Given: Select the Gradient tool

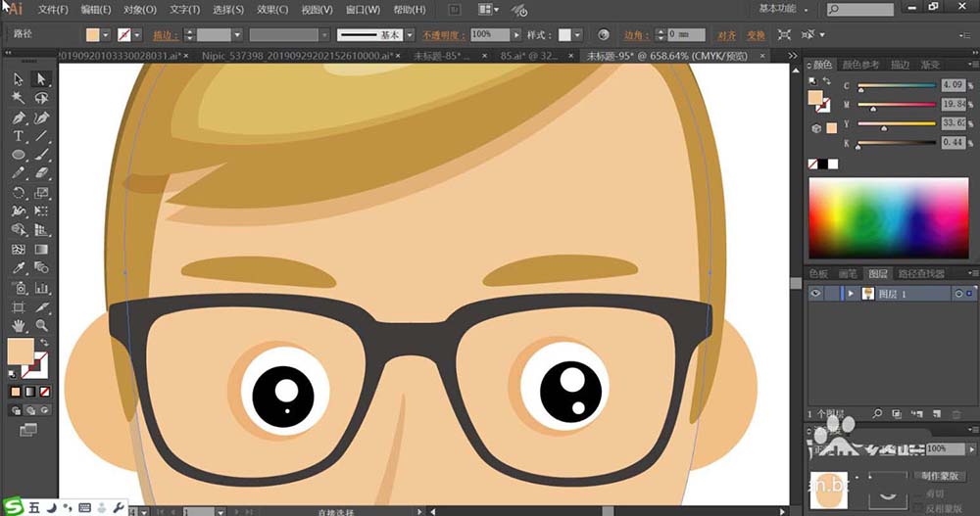Looking at the screenshot, I should (41, 250).
